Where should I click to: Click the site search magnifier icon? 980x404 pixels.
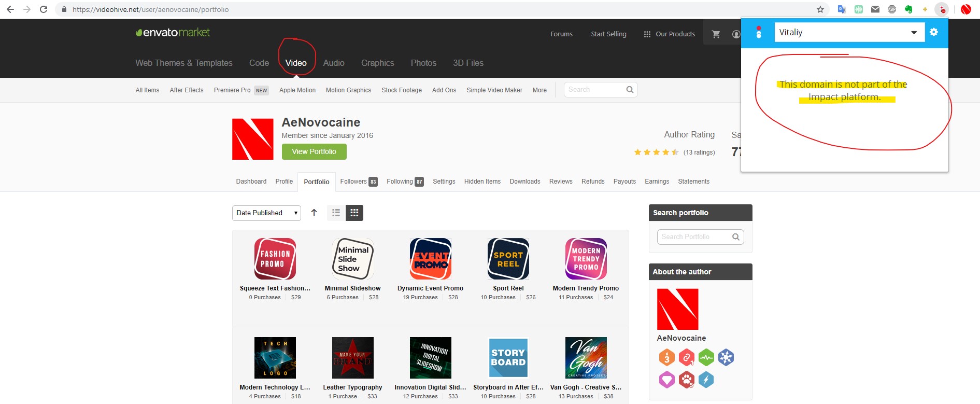pyautogui.click(x=630, y=90)
